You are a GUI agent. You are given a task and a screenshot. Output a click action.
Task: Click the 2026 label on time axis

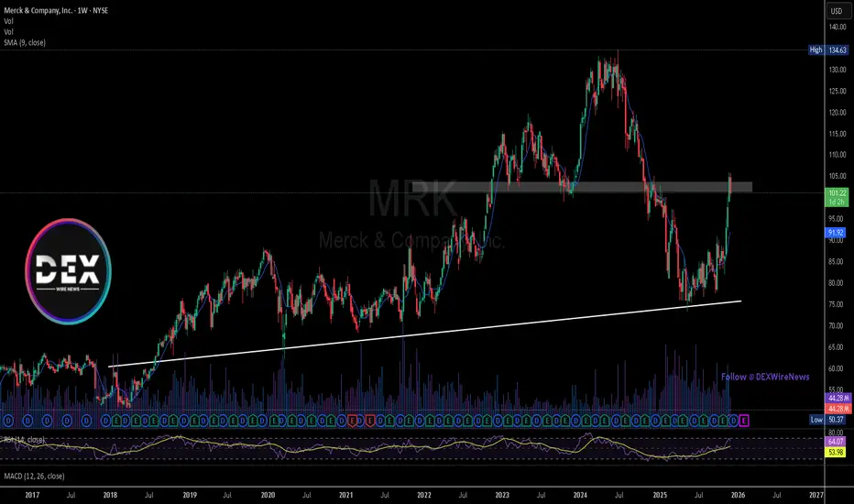(738, 495)
